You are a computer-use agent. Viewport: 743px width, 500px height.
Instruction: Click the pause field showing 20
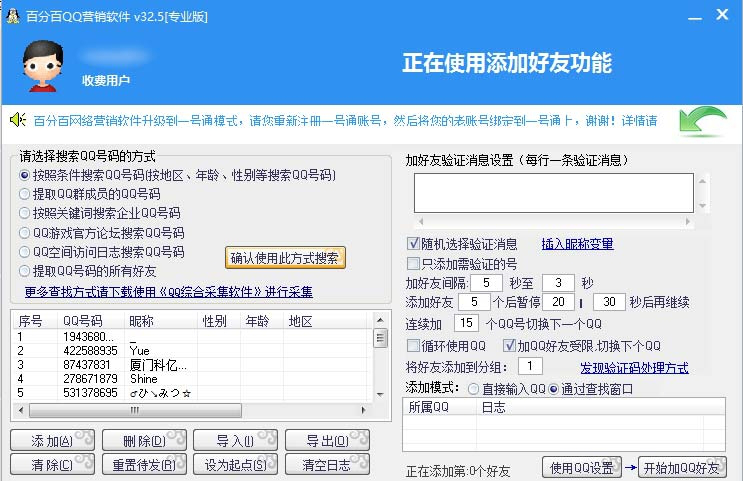559,302
